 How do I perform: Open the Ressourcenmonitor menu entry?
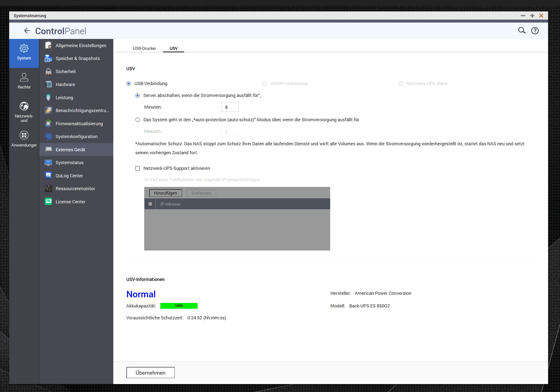point(76,189)
